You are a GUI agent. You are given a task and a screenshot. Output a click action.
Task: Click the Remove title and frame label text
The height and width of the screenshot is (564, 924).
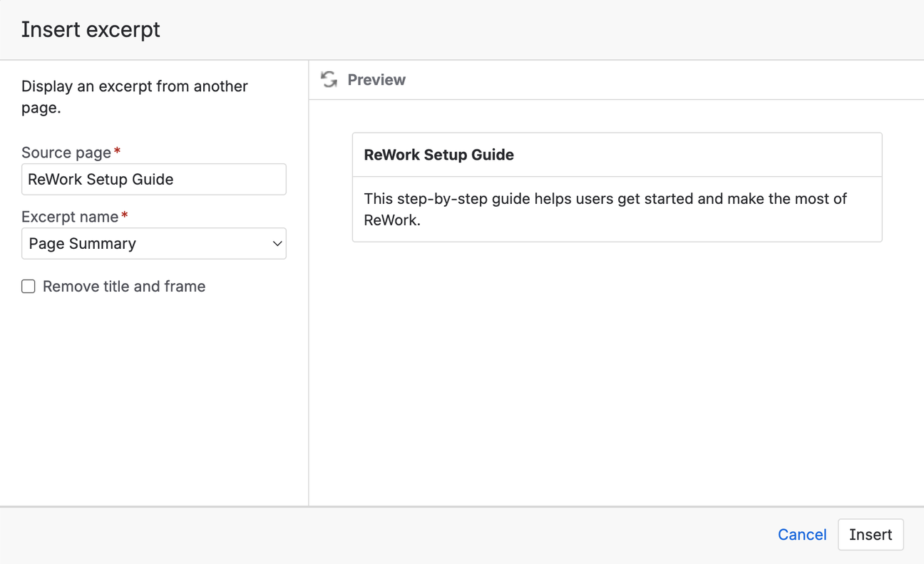pyautogui.click(x=123, y=286)
